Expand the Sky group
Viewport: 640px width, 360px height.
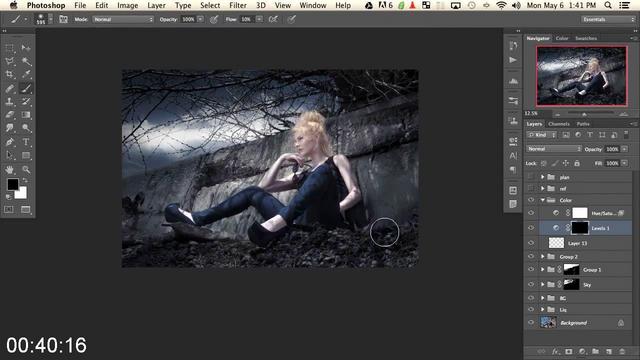click(542, 284)
